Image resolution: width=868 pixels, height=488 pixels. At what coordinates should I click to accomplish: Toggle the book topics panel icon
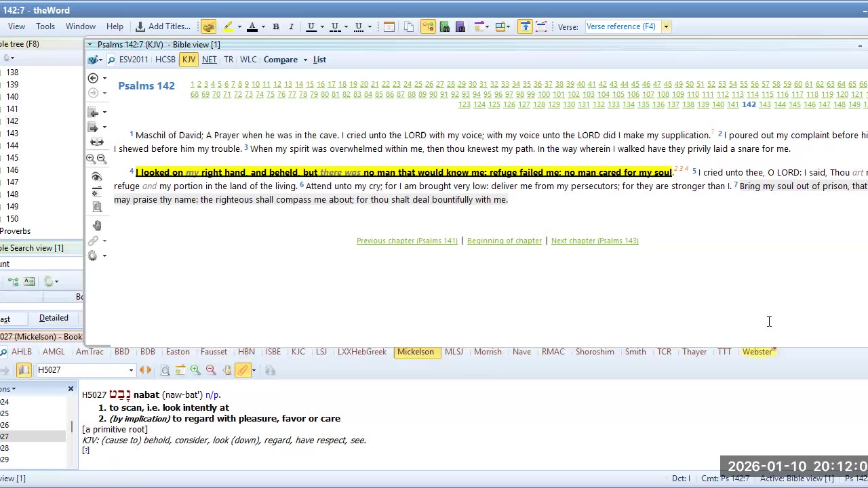[24, 370]
